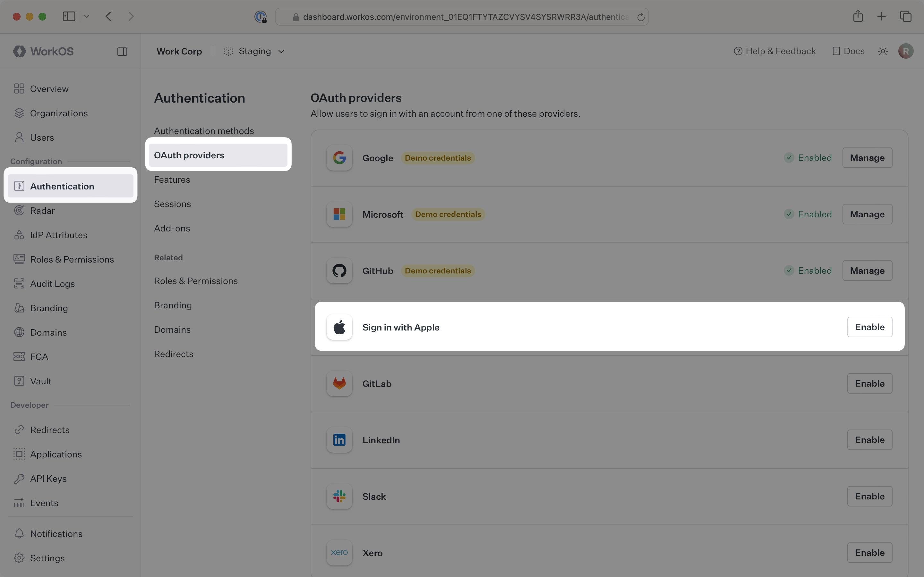
Task: Click the privacy shield icon in address bar
Action: [x=261, y=17]
